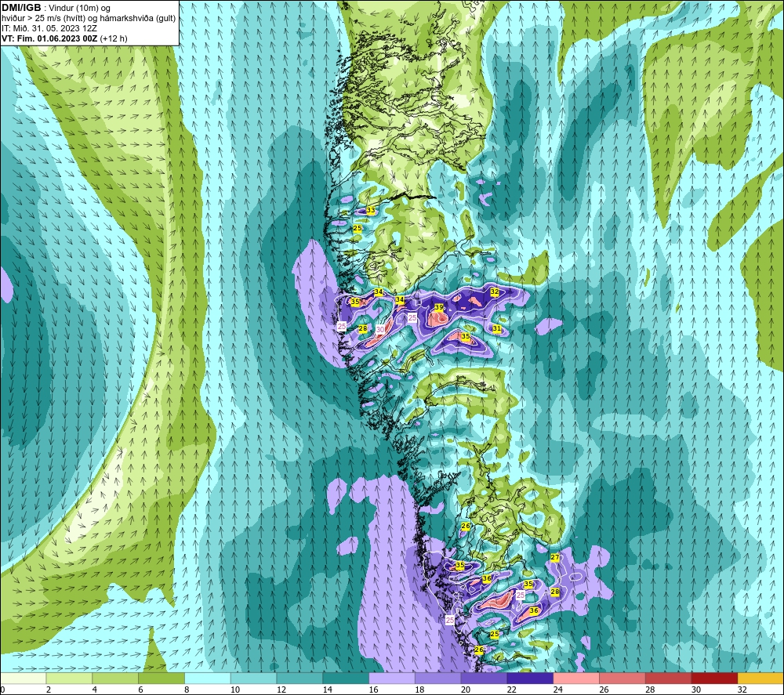Click the yellow gust label 32
784x695 pixels.
coord(495,291)
